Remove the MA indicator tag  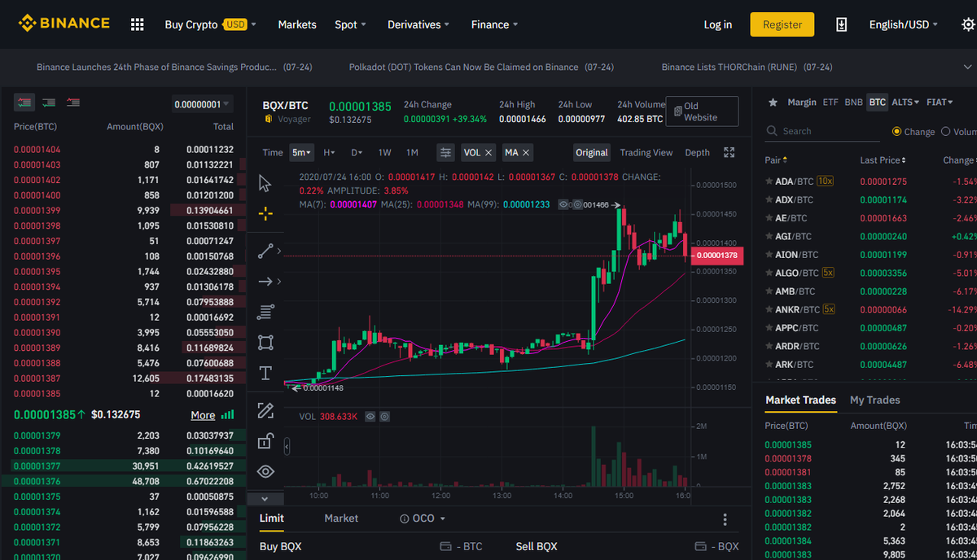[x=526, y=152]
